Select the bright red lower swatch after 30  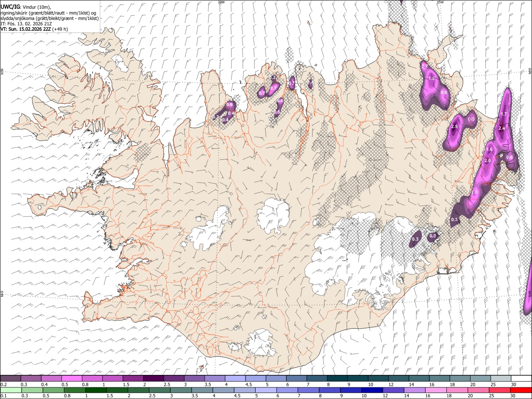(x=521, y=390)
